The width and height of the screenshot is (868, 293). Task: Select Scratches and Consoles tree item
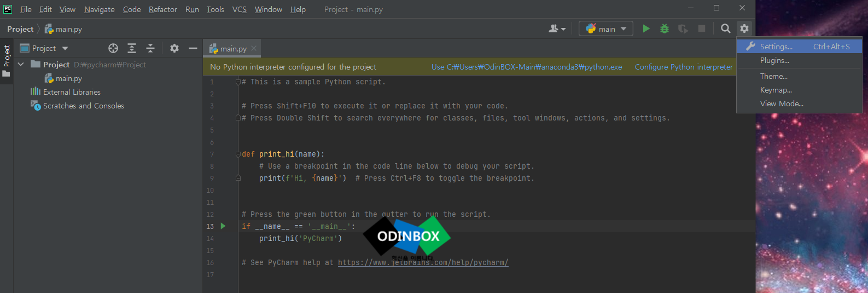pyautogui.click(x=84, y=106)
